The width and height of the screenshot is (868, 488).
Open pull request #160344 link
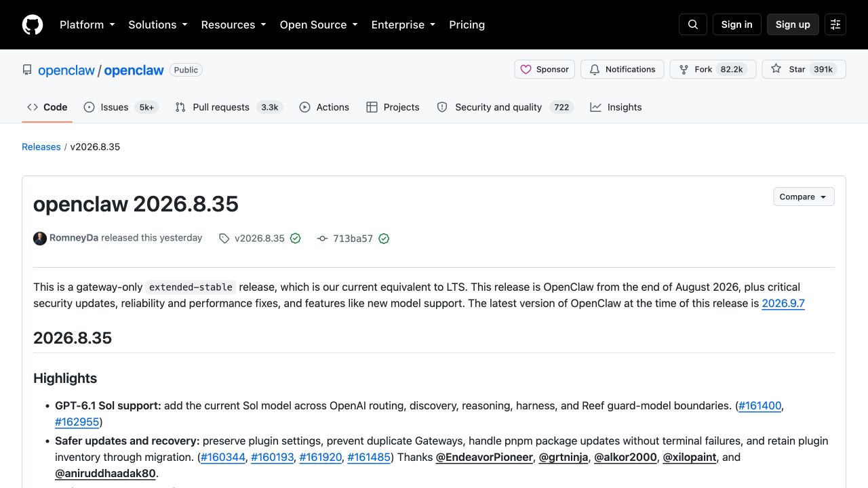223,457
